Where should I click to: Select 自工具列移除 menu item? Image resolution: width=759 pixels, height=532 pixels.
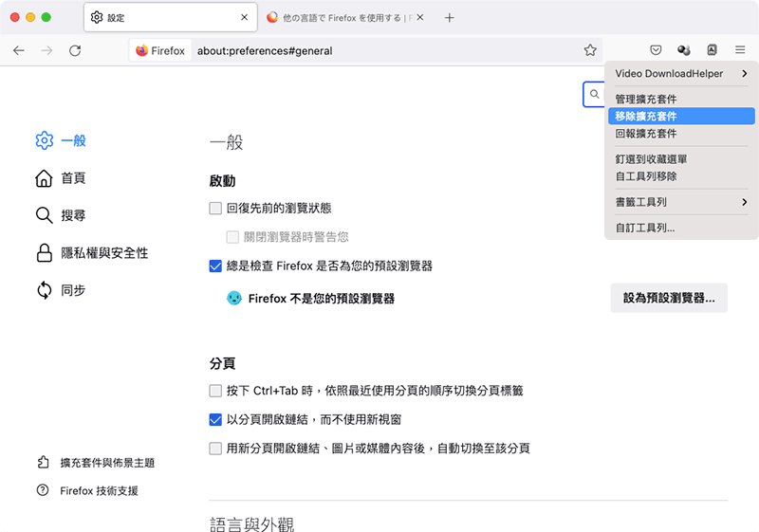[x=681, y=176]
